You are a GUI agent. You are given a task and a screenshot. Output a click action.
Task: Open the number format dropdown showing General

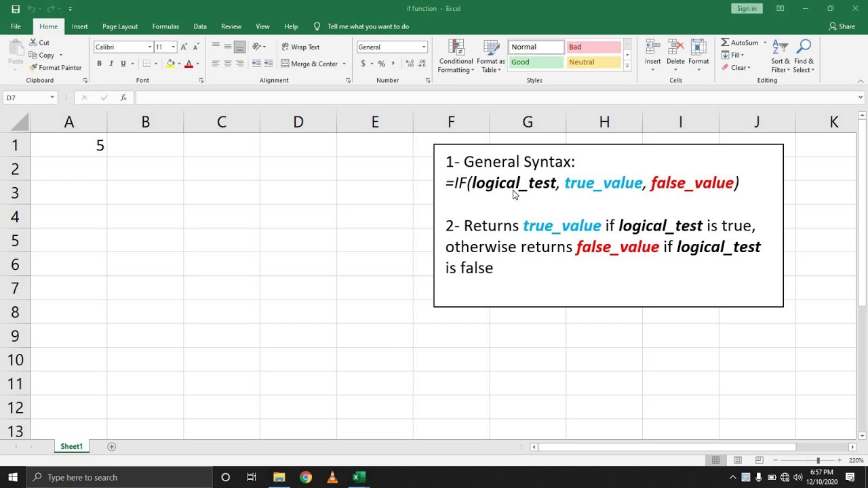(x=424, y=47)
